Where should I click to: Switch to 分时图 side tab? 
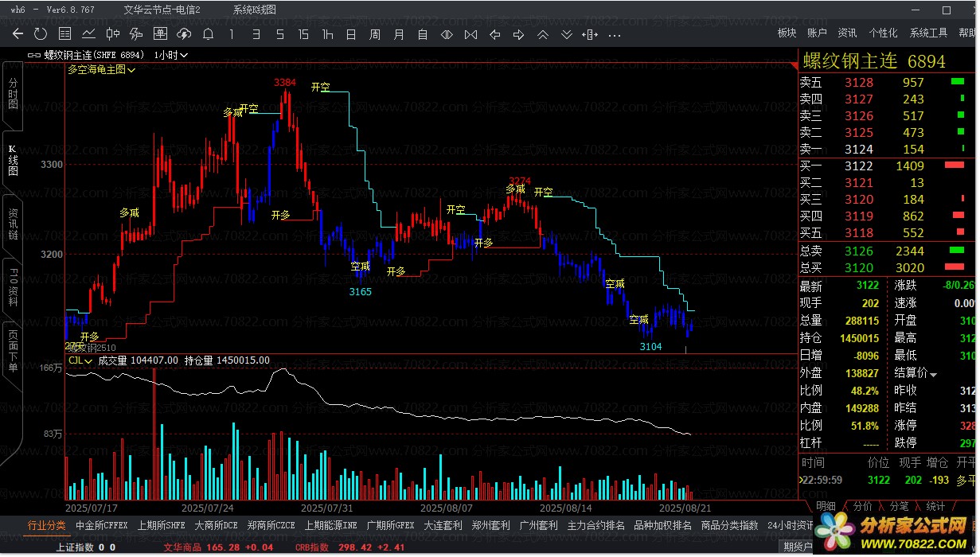point(13,95)
